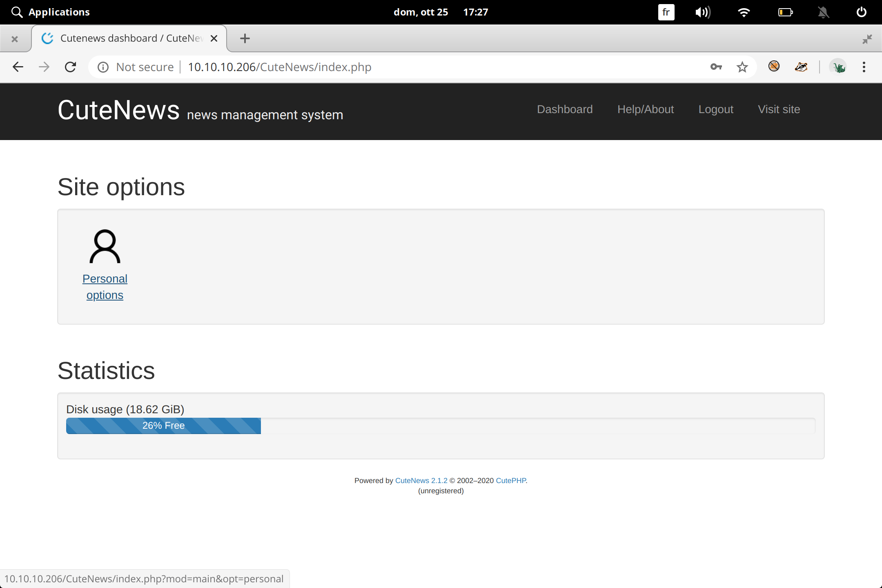This screenshot has height=588, width=882.
Task: Click the 26% Free disk usage bar
Action: [163, 425]
